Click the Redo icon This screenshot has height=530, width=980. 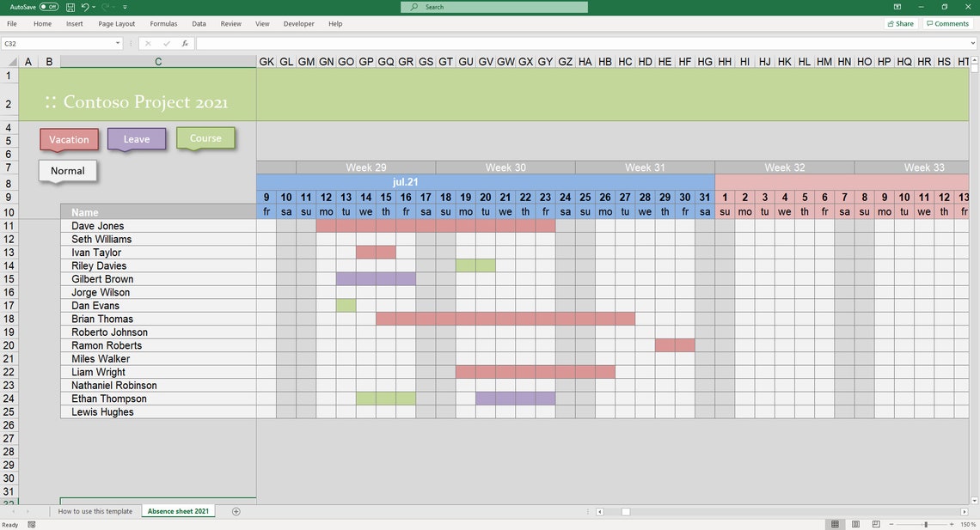pos(106,7)
